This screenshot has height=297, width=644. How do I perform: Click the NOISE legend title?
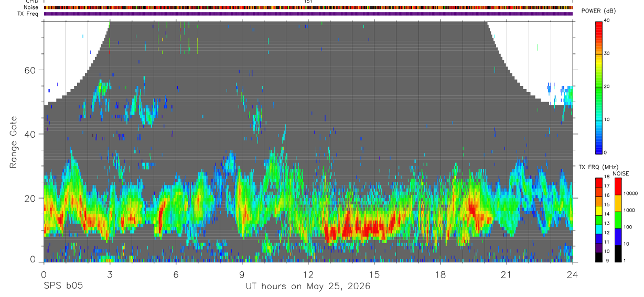620,173
